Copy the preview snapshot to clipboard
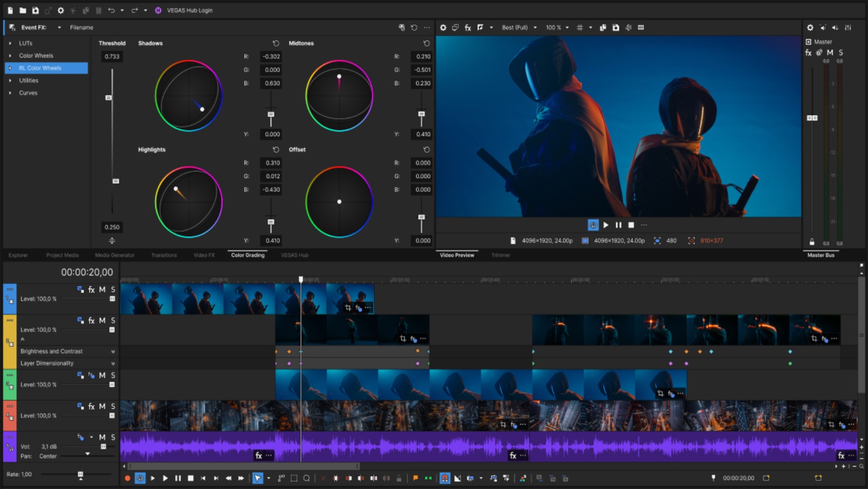The width and height of the screenshot is (868, 489). tap(604, 27)
